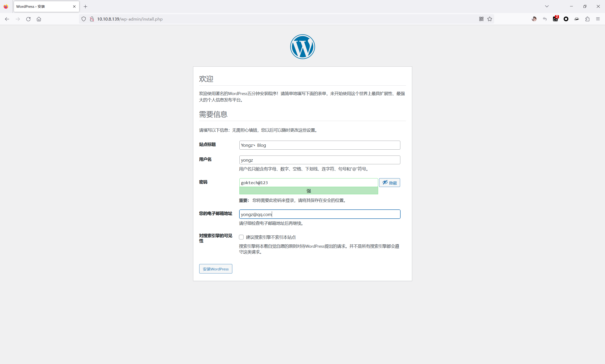605x364 pixels.
Task: Open the extension with red badge 2
Action: (x=555, y=19)
